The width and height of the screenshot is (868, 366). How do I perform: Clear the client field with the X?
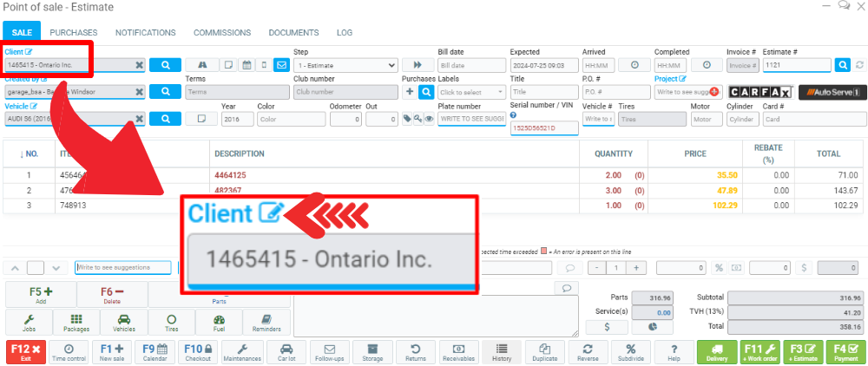[x=139, y=65]
